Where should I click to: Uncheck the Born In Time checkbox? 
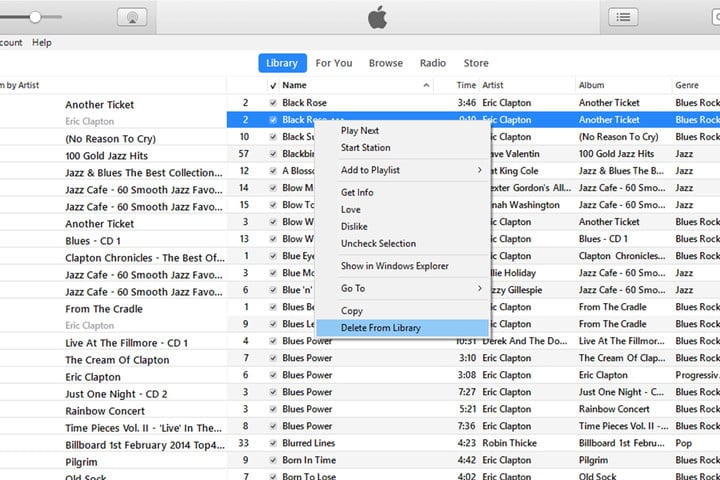coord(273,460)
